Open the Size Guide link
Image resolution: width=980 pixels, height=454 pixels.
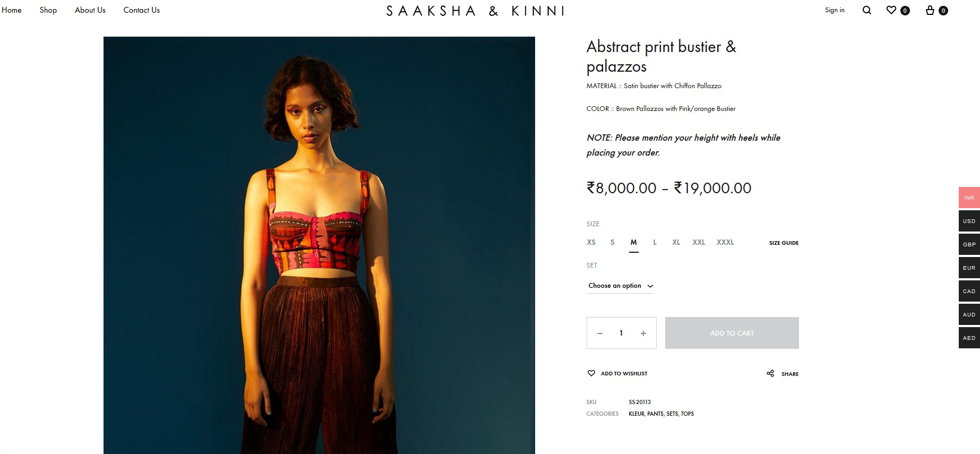[x=784, y=243]
